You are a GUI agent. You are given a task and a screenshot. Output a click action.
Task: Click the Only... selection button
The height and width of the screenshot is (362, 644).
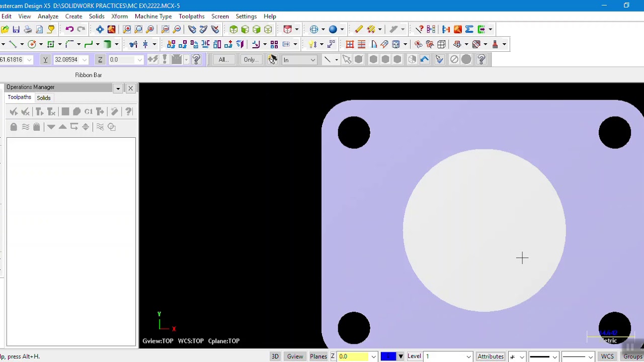251,60
